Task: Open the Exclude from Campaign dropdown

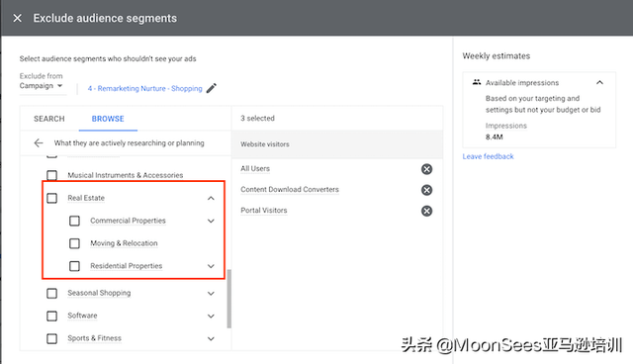Action: pos(42,85)
